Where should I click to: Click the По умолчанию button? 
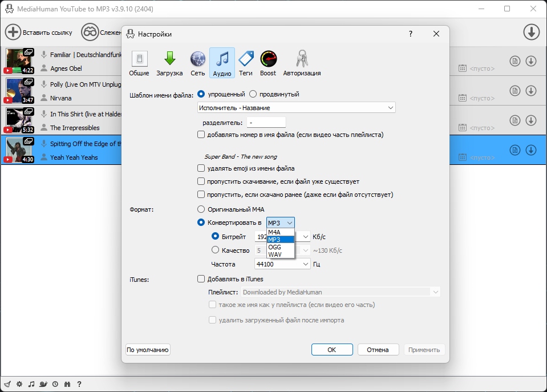[148, 349]
